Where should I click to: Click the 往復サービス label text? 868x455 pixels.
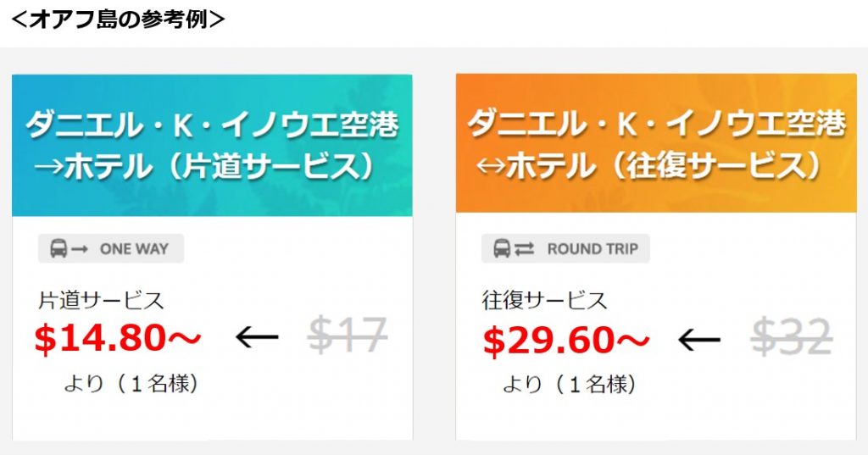545,301
